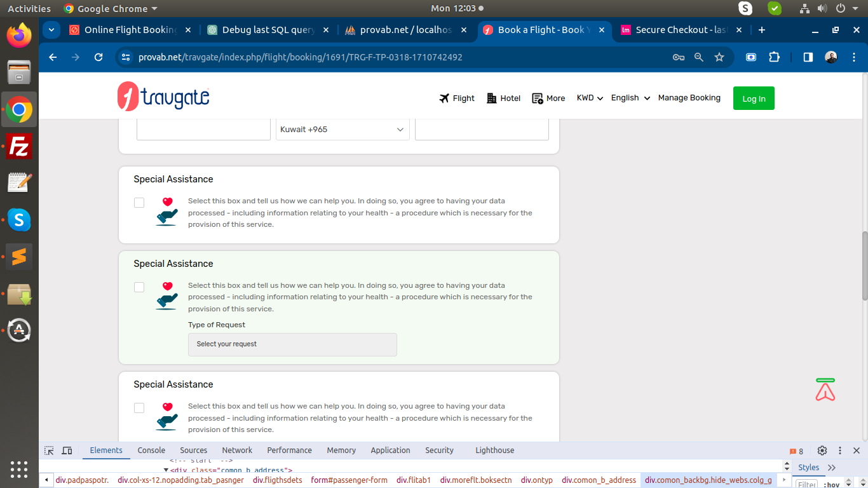Viewport: 868px width, 488px height.
Task: Switch to provab.net / localhost tab
Action: click(x=406, y=30)
